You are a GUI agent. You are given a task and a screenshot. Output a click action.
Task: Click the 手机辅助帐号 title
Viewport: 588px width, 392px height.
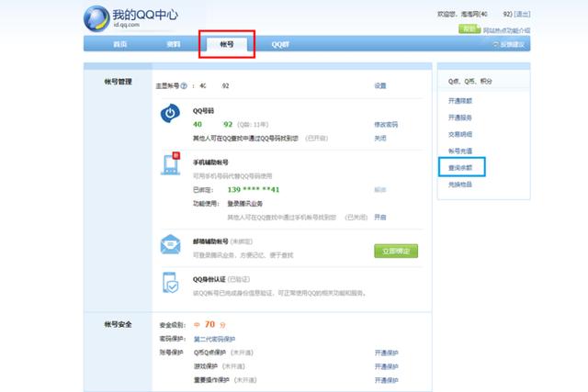pyautogui.click(x=210, y=162)
